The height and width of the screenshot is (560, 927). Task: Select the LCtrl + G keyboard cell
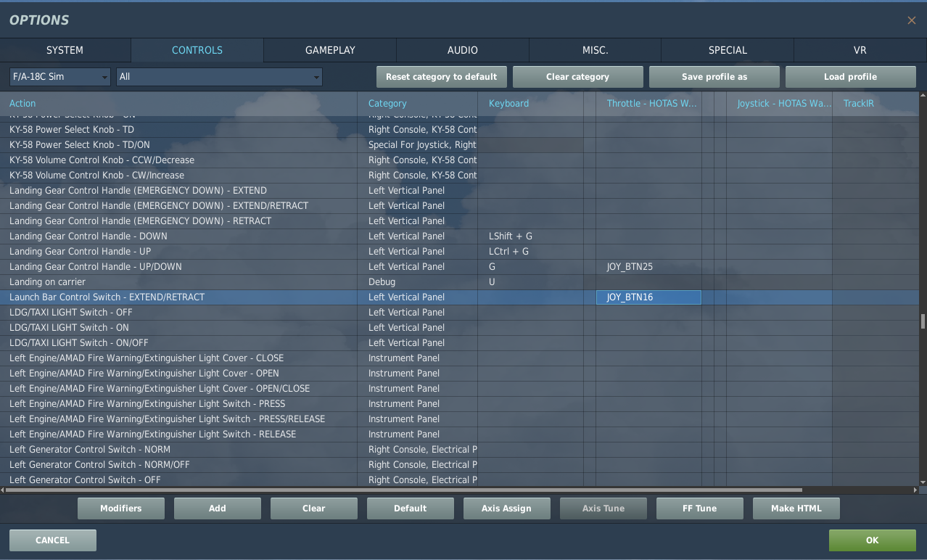(531, 252)
